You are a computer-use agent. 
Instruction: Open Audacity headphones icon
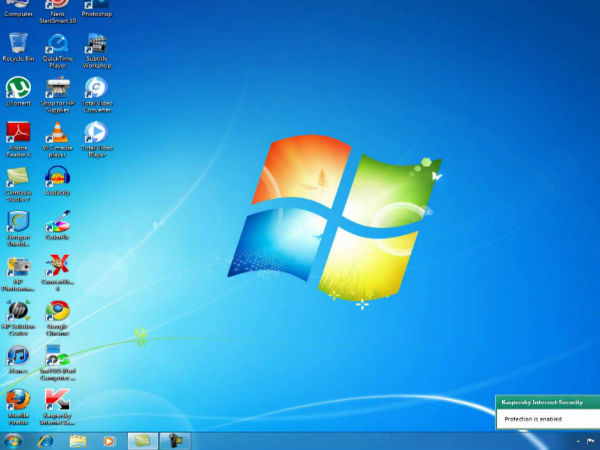point(57,181)
